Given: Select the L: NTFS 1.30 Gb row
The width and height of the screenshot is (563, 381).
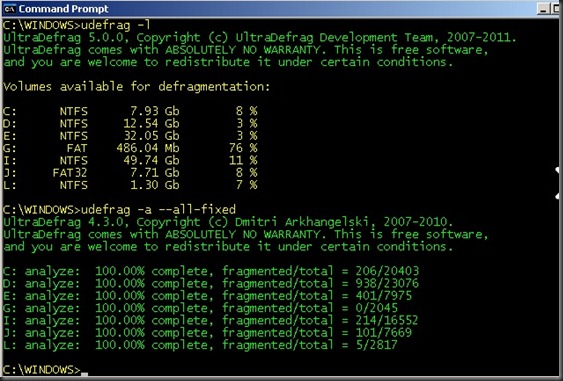Looking at the screenshot, I should click(130, 185).
